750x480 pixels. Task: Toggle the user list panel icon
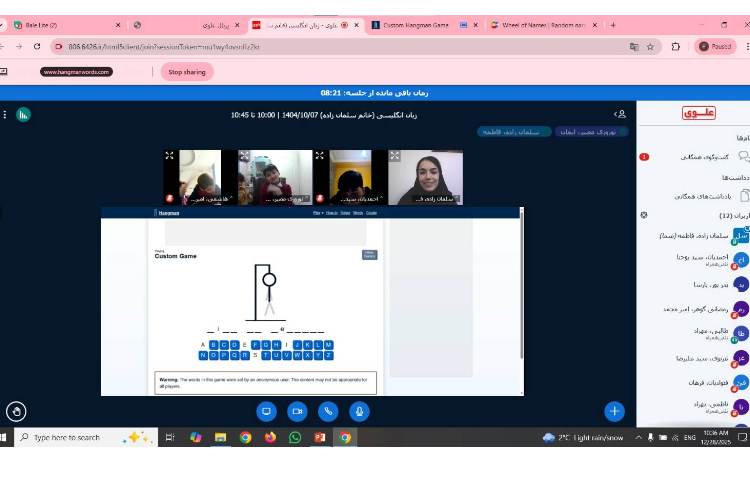[x=620, y=115]
